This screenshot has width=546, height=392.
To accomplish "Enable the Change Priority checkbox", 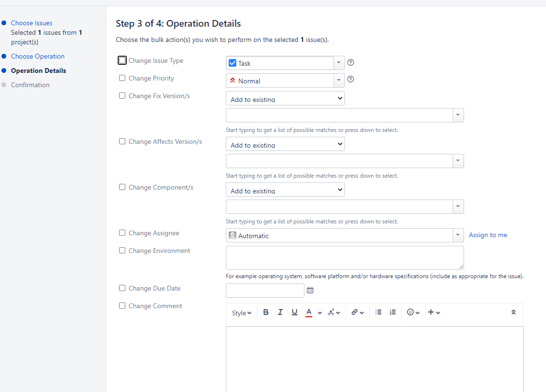I will (x=122, y=78).
